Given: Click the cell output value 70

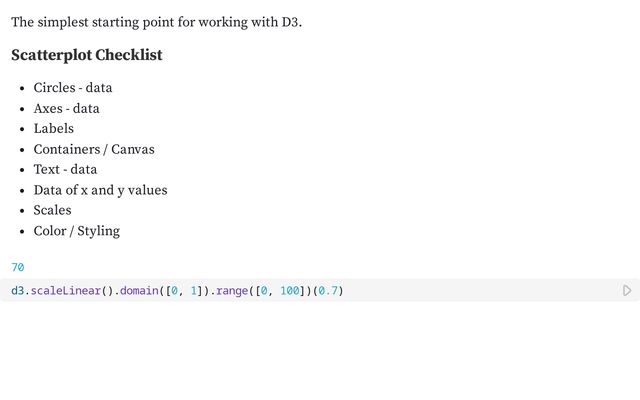Looking at the screenshot, I should pyautogui.click(x=18, y=267).
